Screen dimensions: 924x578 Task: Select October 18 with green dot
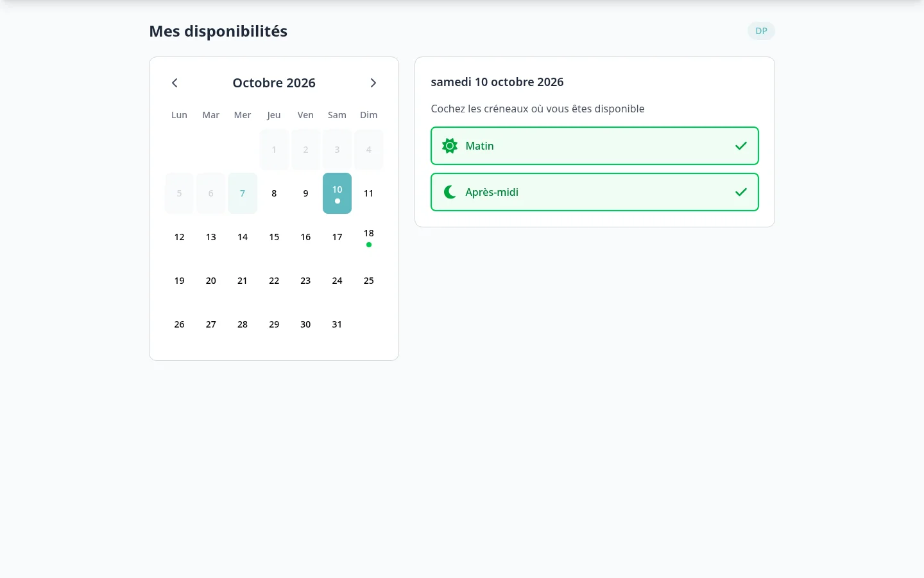pyautogui.click(x=368, y=237)
